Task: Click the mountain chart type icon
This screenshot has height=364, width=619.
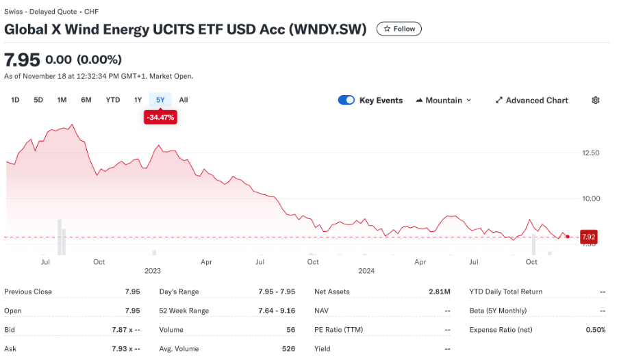Action: click(x=419, y=100)
